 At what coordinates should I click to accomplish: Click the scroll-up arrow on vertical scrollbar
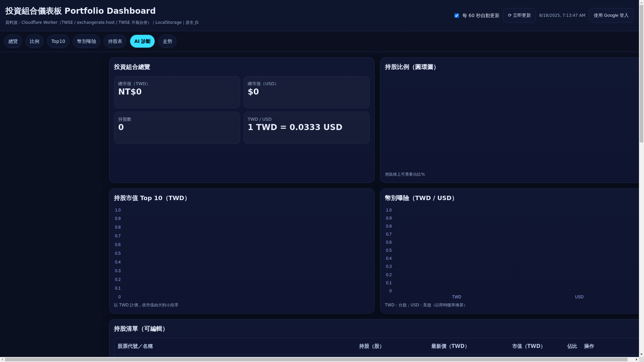click(641, 2)
